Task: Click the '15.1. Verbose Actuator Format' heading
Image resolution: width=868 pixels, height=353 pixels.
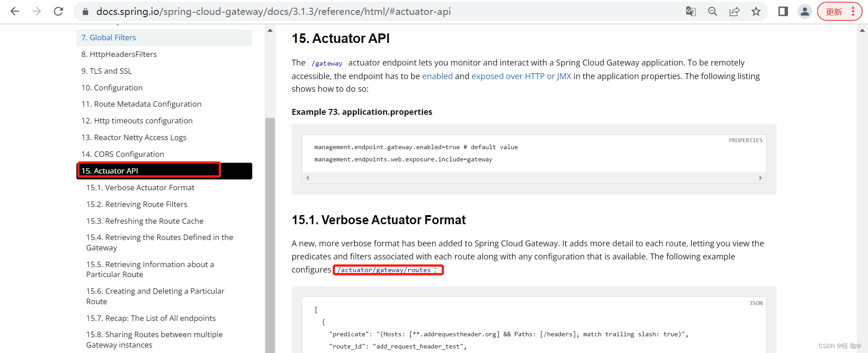Action: pos(378,220)
